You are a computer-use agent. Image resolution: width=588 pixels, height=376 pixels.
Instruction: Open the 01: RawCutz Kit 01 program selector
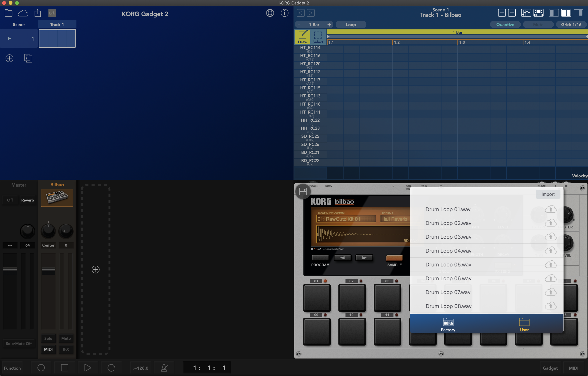click(346, 219)
